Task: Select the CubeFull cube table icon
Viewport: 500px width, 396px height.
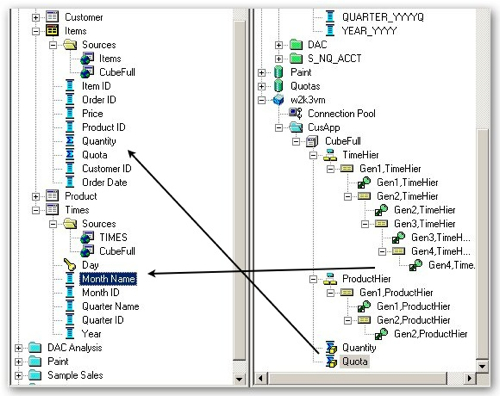Action: pyautogui.click(x=312, y=141)
